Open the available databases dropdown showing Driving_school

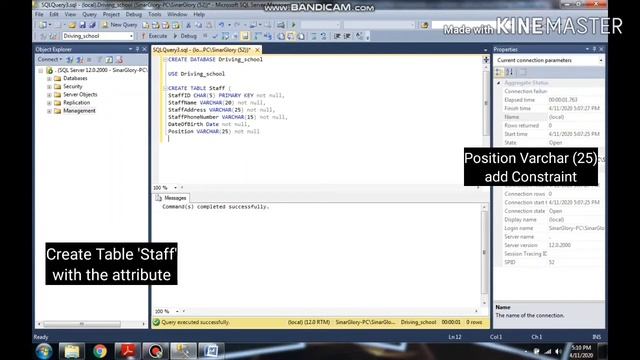click(98, 36)
